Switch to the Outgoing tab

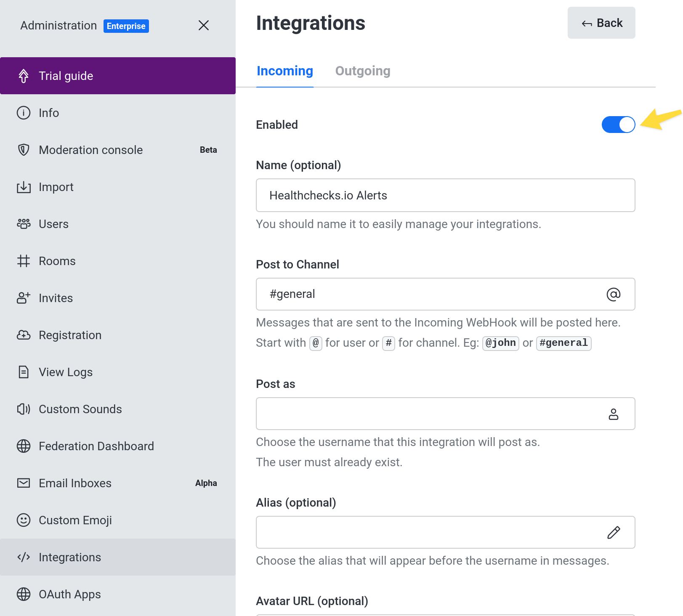pos(363,71)
